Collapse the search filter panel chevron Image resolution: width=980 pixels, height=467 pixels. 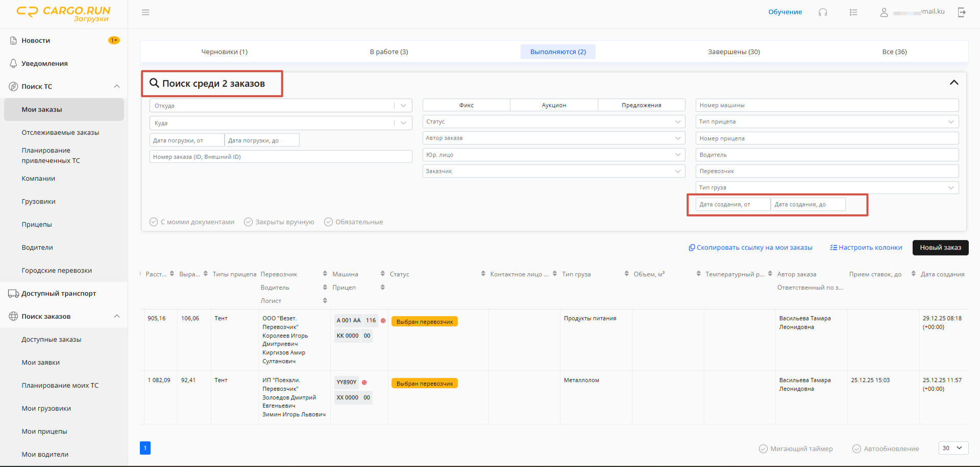pyautogui.click(x=954, y=83)
